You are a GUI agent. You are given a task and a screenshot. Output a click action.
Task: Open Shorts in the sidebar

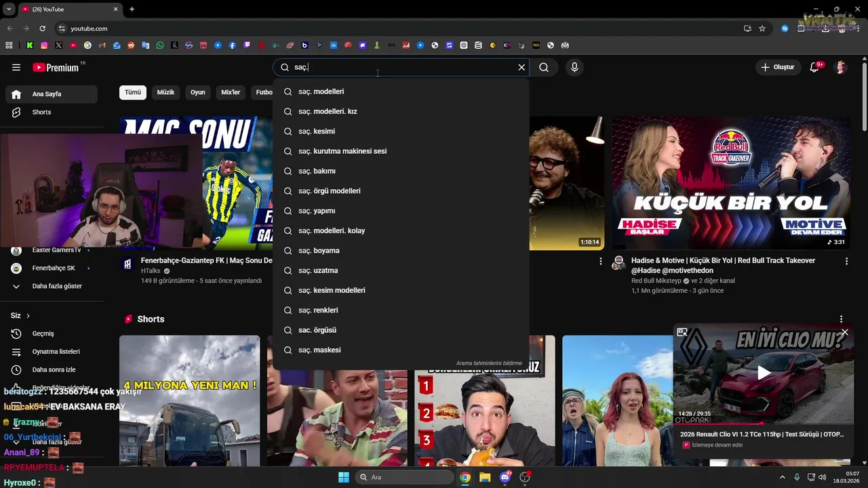point(52,112)
